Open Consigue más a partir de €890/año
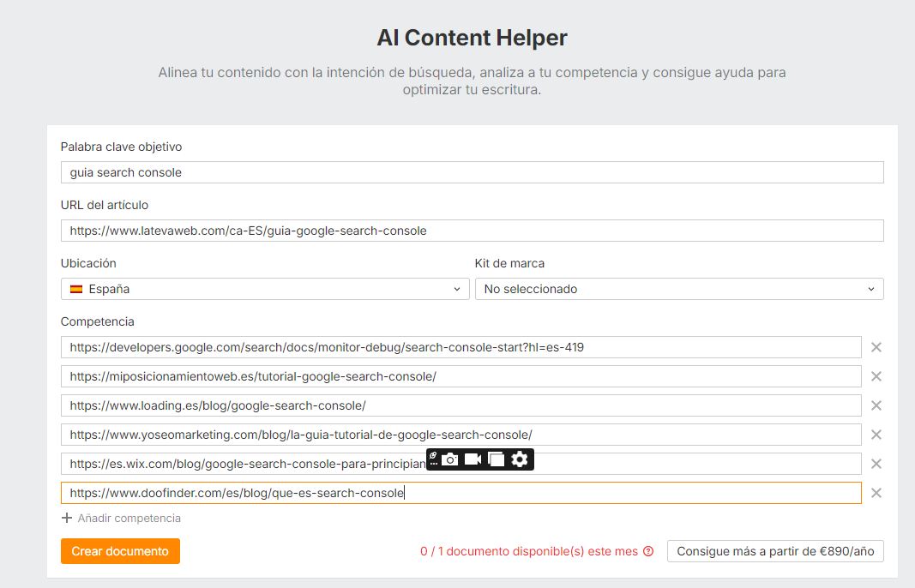The height and width of the screenshot is (588, 915). (775, 551)
